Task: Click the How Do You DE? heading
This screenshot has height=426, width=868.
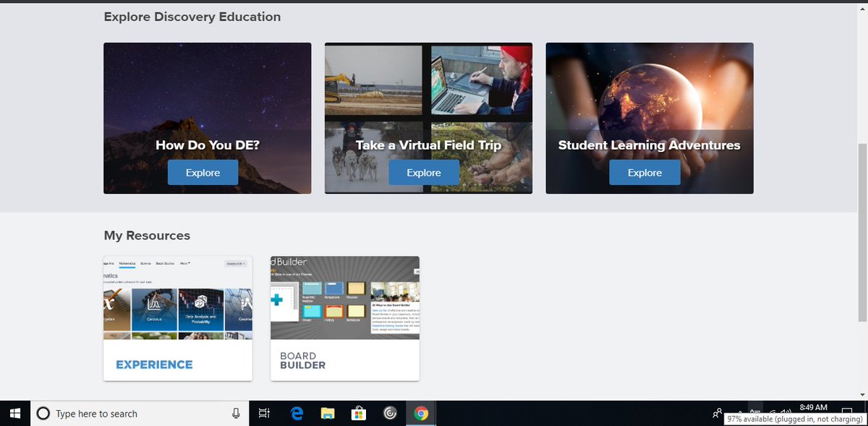Action: (208, 145)
